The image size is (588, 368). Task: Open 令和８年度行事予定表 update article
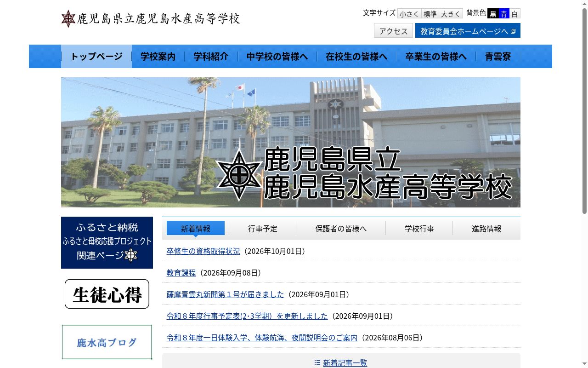tap(247, 316)
